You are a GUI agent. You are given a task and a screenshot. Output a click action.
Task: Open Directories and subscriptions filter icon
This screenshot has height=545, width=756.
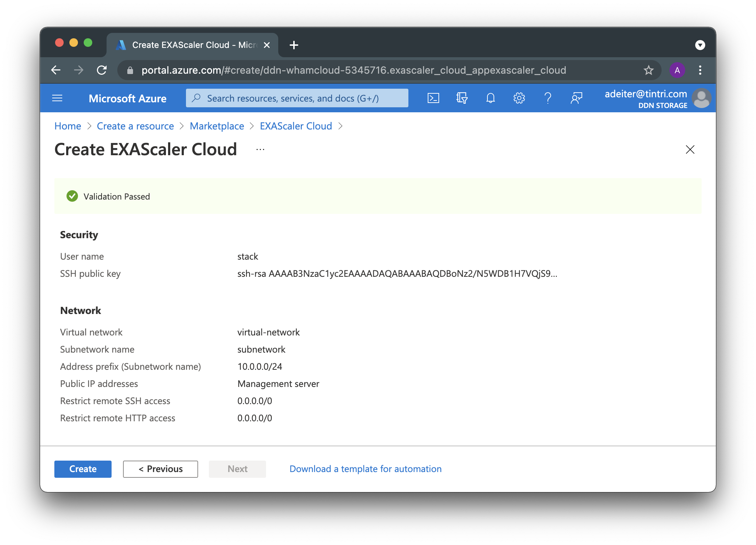tap(462, 98)
